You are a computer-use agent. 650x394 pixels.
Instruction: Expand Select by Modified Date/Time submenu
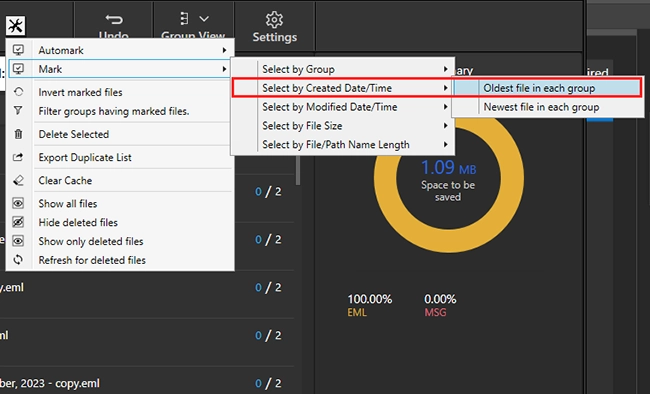pyautogui.click(x=342, y=107)
